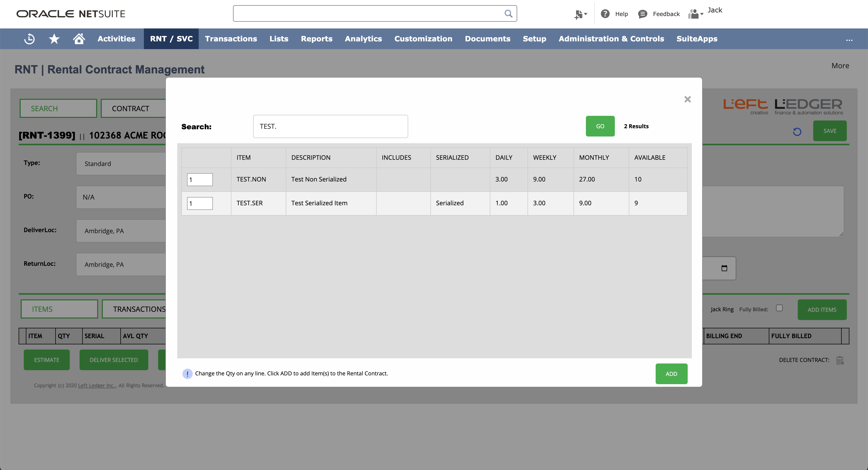
Task: Click the Search text field with TEST.
Action: tap(330, 126)
